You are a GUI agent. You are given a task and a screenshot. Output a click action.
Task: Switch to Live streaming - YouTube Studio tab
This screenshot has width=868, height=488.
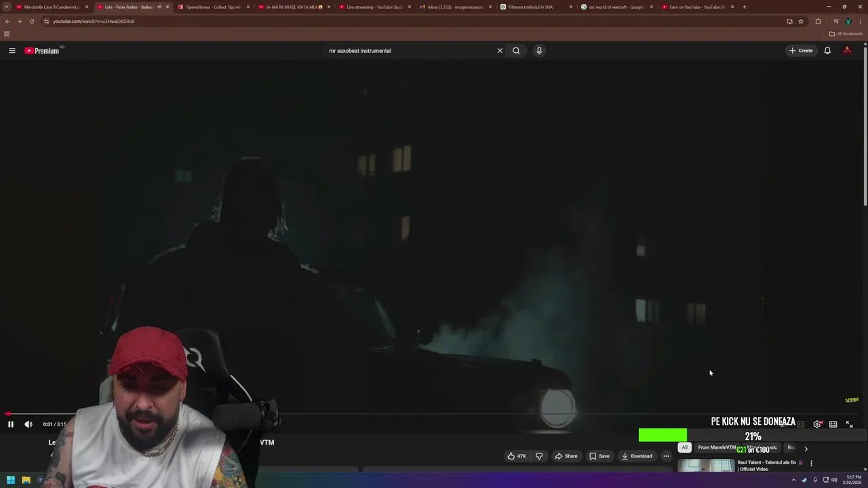pyautogui.click(x=375, y=7)
